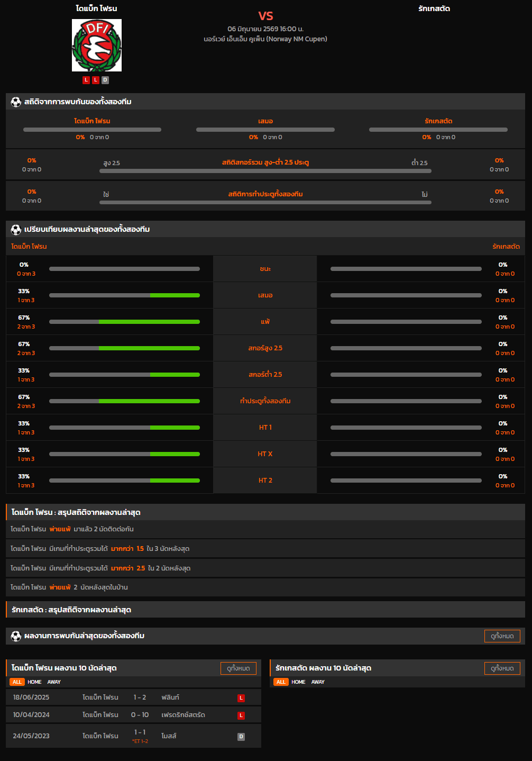Click เฟรดริกซ์สตรัด opponent name in results
The image size is (532, 761).
[183, 715]
